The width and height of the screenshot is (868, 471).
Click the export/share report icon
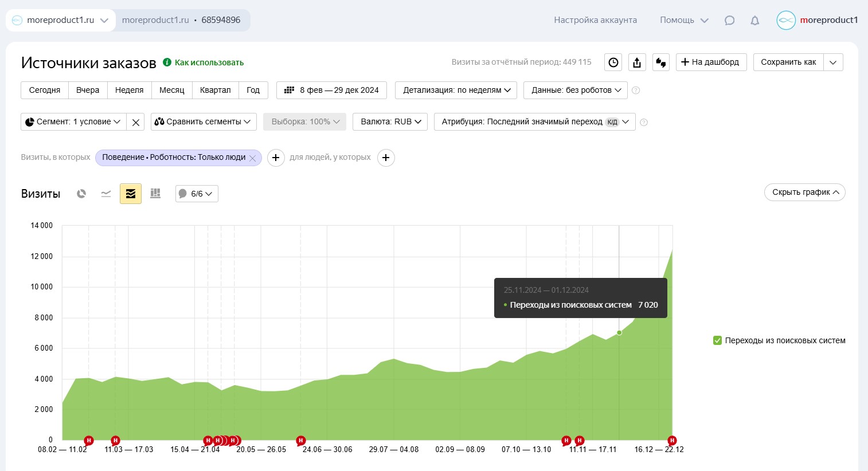tap(637, 62)
